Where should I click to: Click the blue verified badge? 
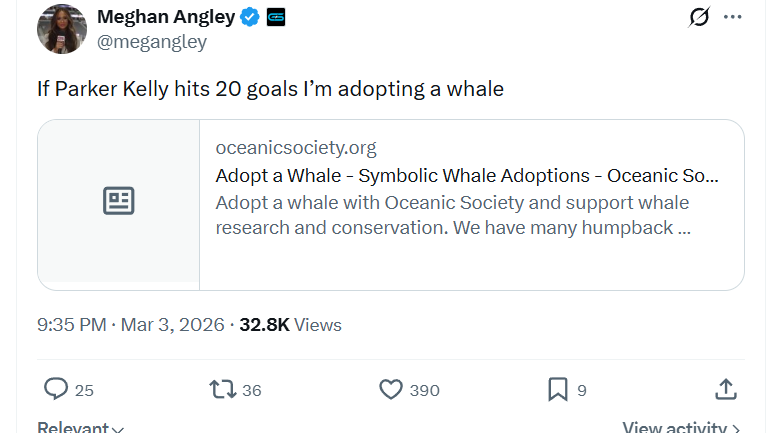(251, 17)
